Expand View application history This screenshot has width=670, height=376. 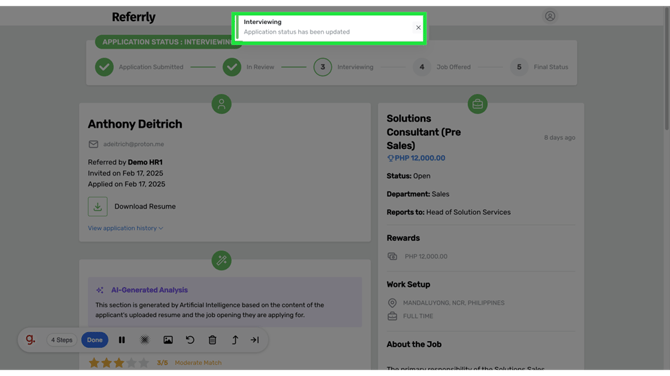[x=125, y=228]
